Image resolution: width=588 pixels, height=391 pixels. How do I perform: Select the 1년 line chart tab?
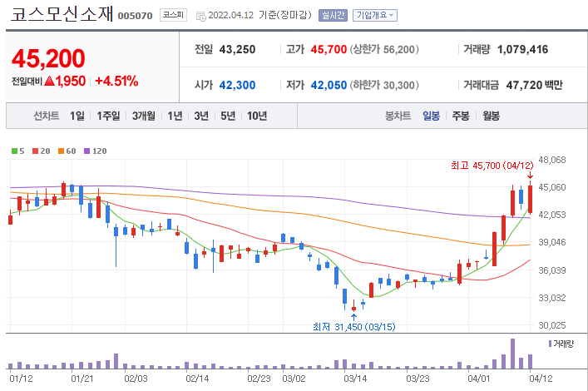(175, 116)
